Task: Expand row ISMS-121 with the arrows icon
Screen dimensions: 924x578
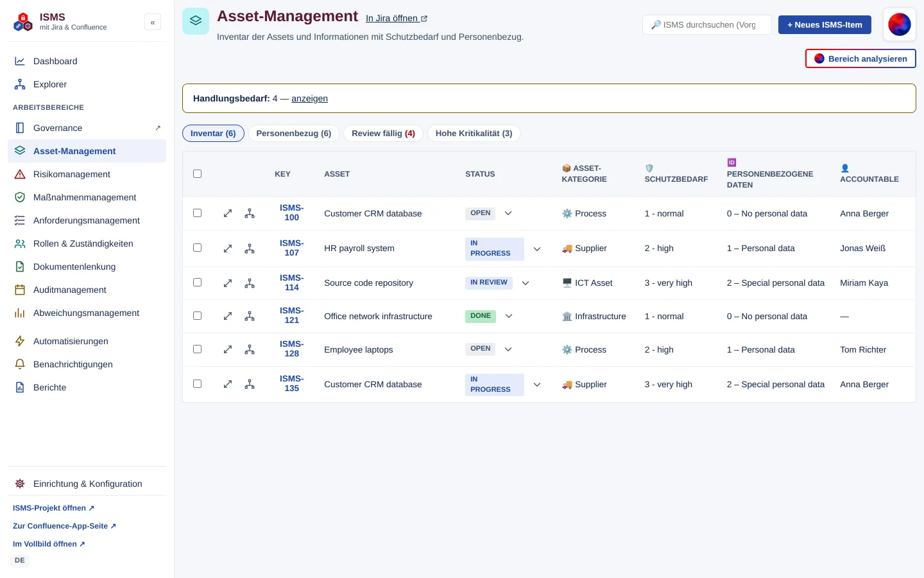Action: pos(228,316)
